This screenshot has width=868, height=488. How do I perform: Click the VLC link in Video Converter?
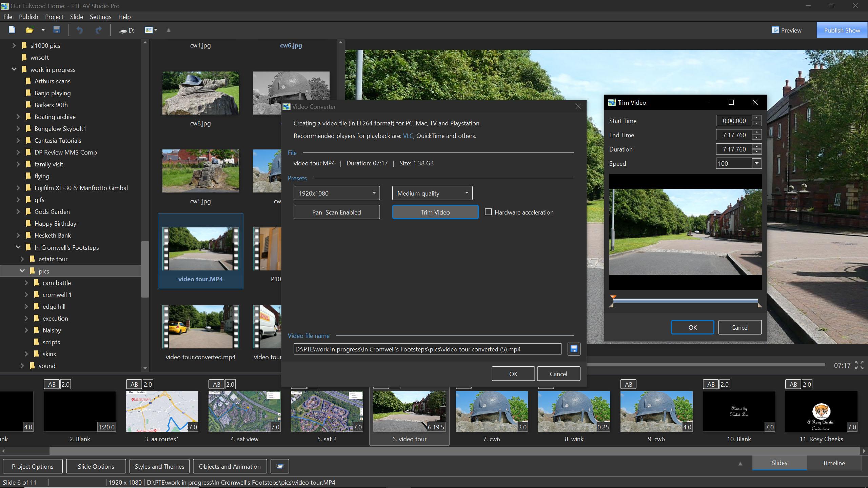(408, 136)
